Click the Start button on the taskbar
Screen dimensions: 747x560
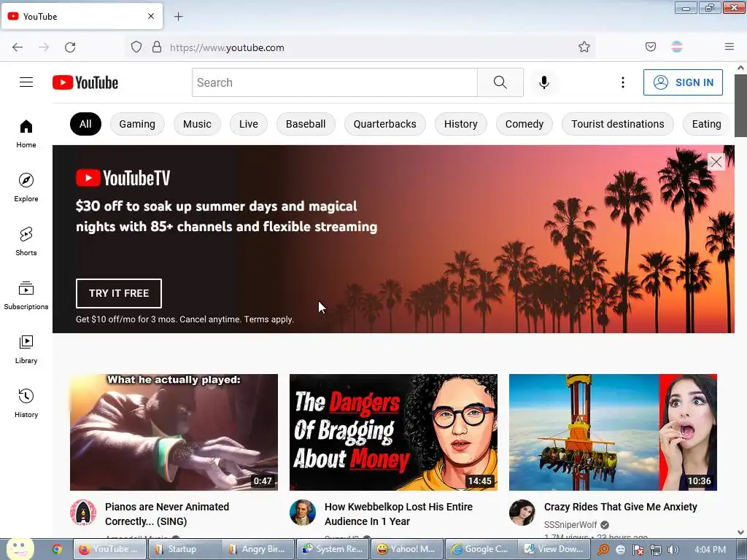tap(20, 549)
